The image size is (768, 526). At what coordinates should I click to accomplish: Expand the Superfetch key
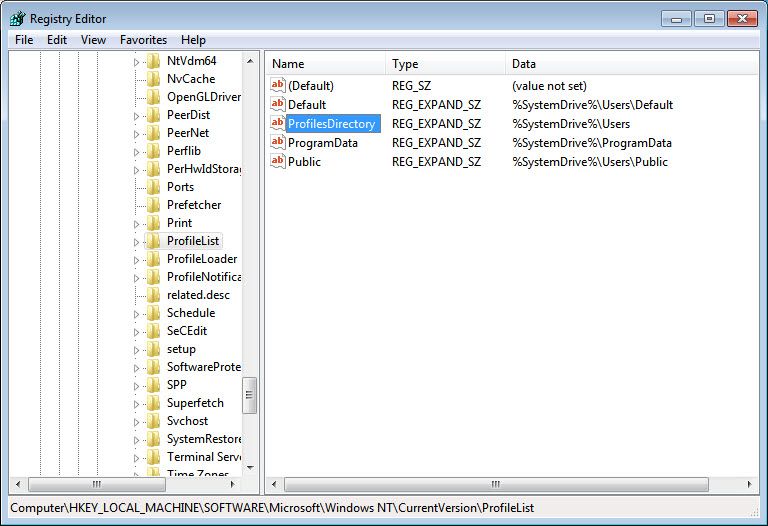tap(136, 405)
